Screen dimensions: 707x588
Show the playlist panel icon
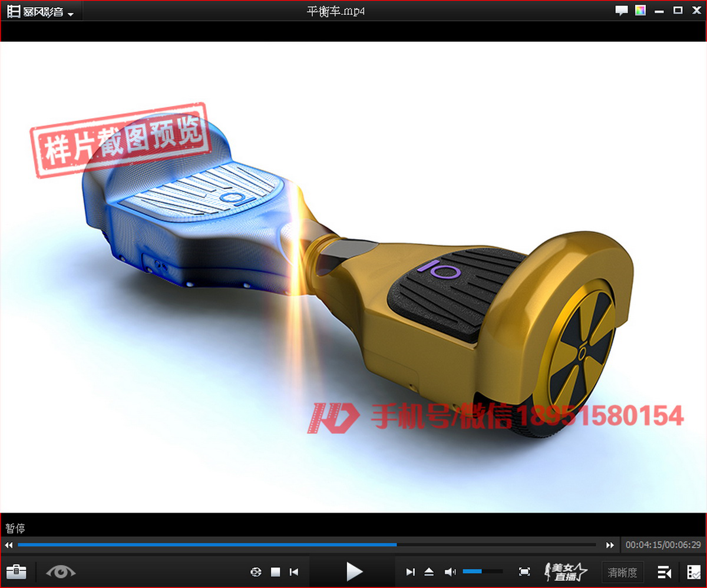pyautogui.click(x=665, y=572)
